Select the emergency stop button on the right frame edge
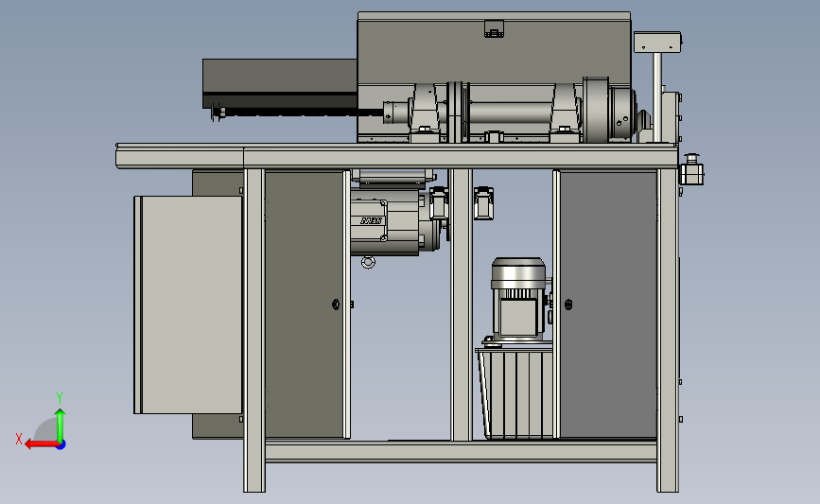The height and width of the screenshot is (504, 820). click(x=691, y=169)
